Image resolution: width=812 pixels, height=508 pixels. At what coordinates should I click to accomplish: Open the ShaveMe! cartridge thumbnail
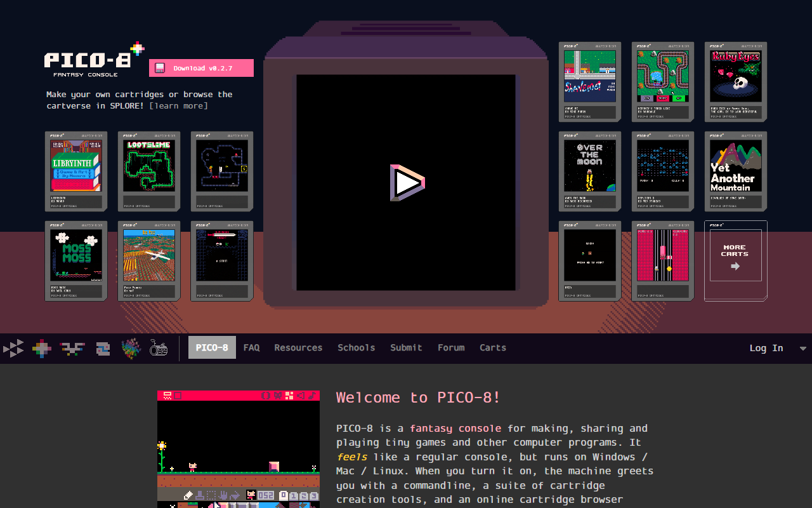click(590, 82)
